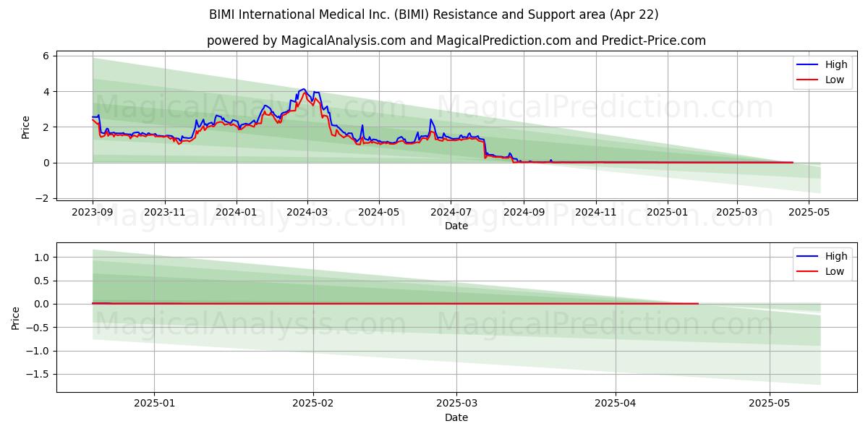The image size is (868, 434).
Task: Click the '−1.5' y-axis tick on the lower chart
Action: coord(36,374)
